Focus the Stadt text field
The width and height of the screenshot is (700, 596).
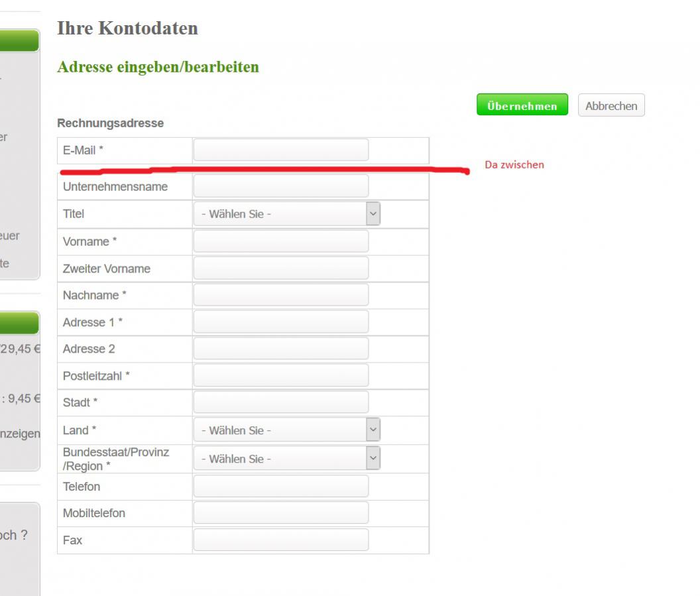click(x=280, y=402)
